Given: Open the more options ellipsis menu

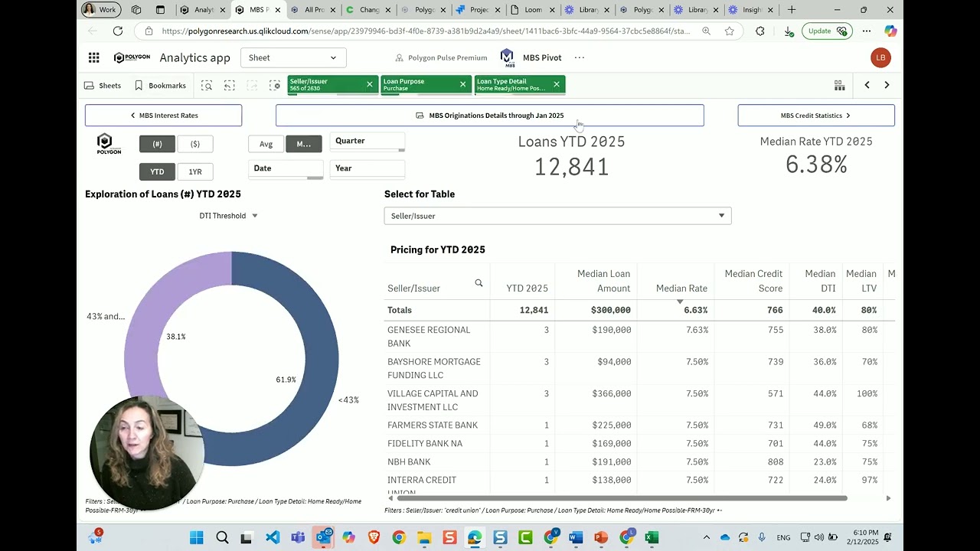Looking at the screenshot, I should coord(580,58).
